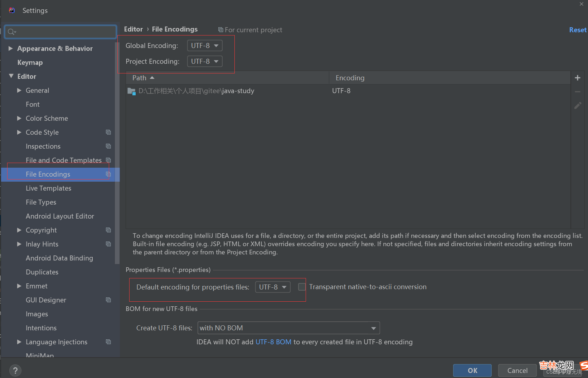This screenshot has width=588, height=378.
Task: Open the Create UTF-8 files dropdown
Action: (x=288, y=328)
